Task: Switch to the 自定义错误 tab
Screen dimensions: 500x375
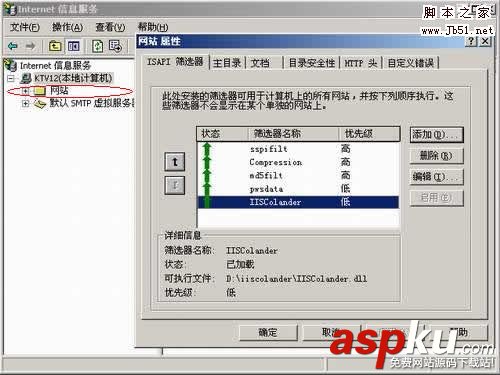Action: coord(411,63)
